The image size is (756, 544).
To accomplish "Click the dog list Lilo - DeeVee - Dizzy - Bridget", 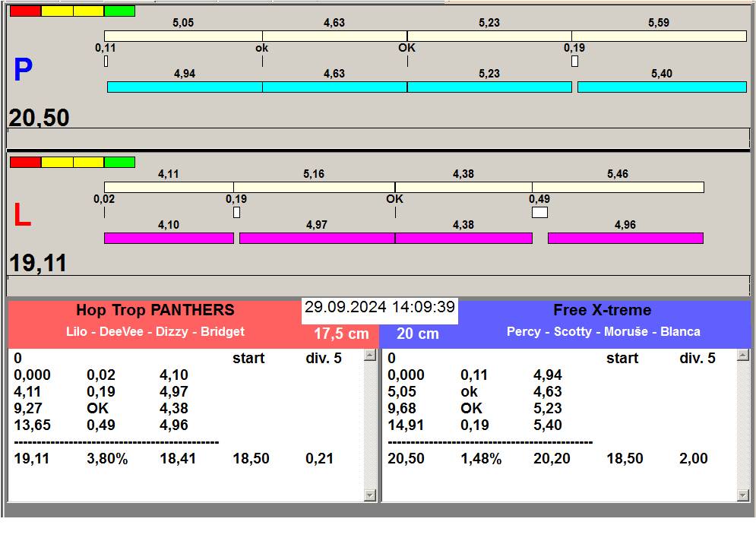I will tap(155, 332).
